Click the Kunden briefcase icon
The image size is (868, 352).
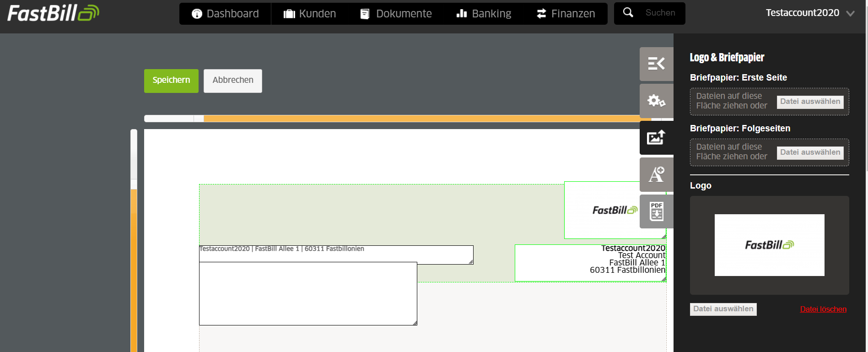(x=289, y=14)
